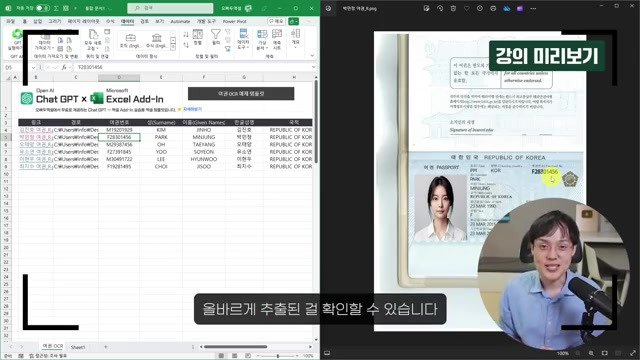Expand the formula bar
The image size is (640, 360).
[313, 67]
